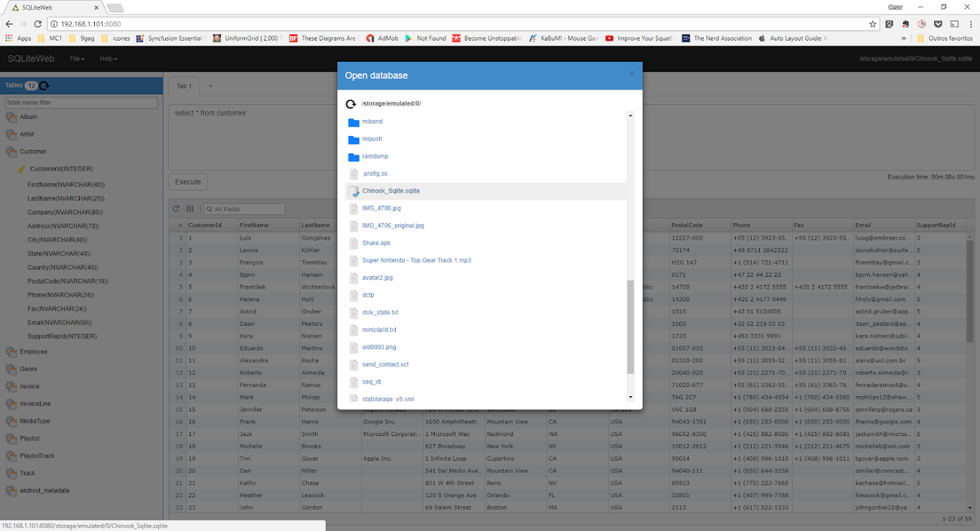This screenshot has width=980, height=531.
Task: Open the miband folder icon
Action: click(x=354, y=122)
